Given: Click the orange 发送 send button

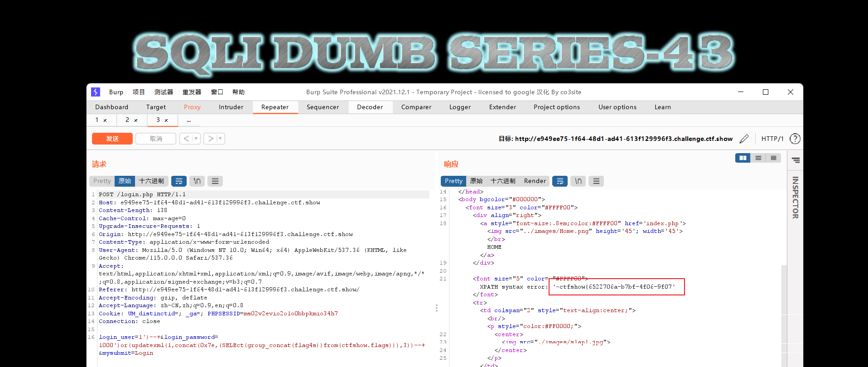Looking at the screenshot, I should pos(112,139).
